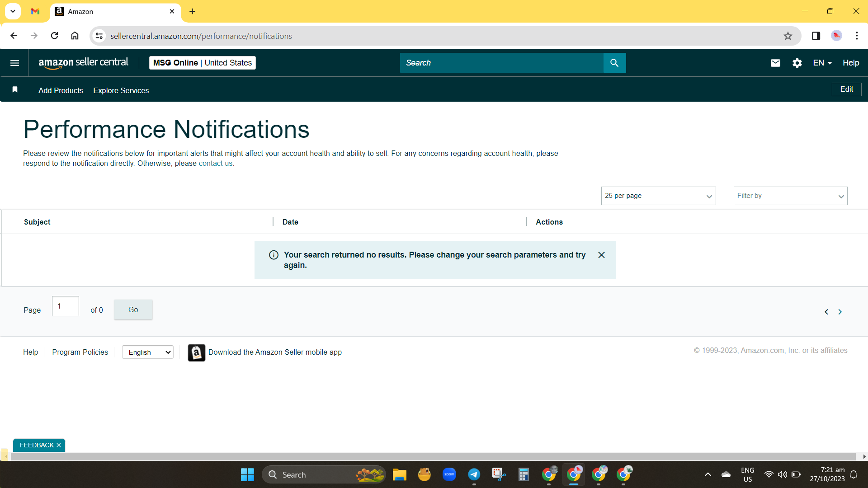Click the page number input field
The width and height of the screenshot is (868, 488).
tap(66, 306)
